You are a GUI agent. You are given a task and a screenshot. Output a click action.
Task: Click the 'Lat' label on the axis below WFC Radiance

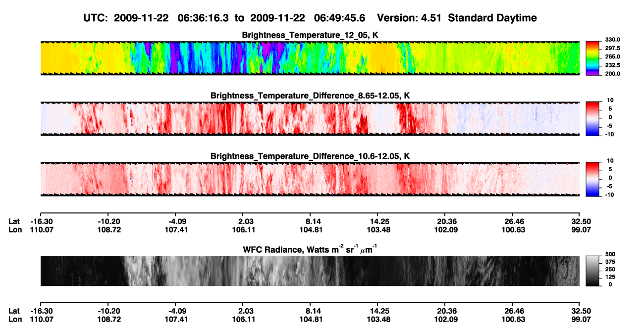coord(14,311)
